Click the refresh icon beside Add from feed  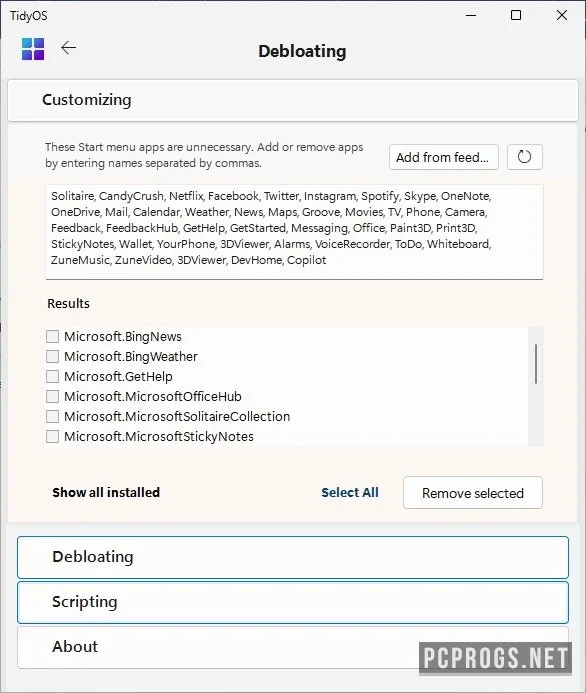tap(525, 157)
